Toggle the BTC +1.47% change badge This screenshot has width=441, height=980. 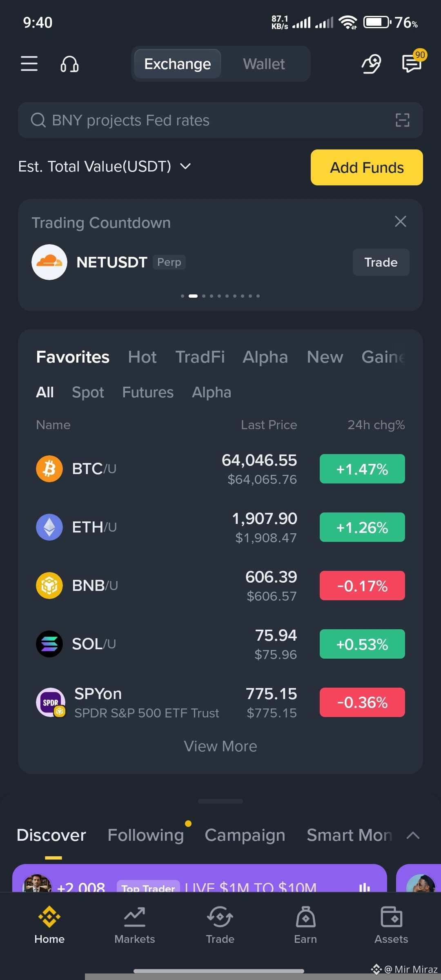pyautogui.click(x=362, y=469)
